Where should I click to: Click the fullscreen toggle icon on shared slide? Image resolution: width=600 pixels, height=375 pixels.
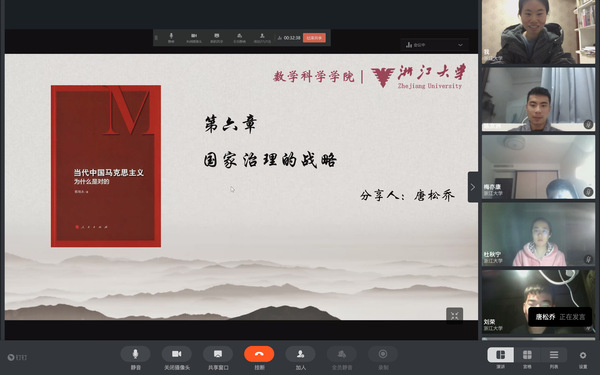click(454, 316)
